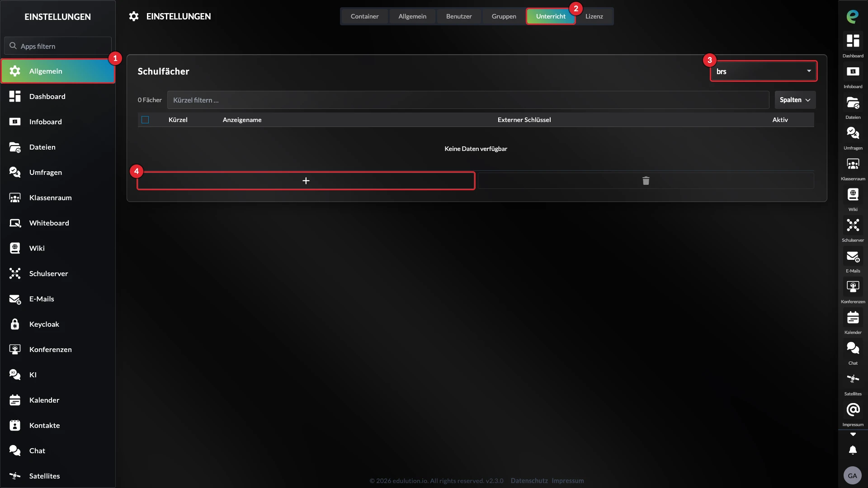Add a new subject with plus button

(306, 181)
